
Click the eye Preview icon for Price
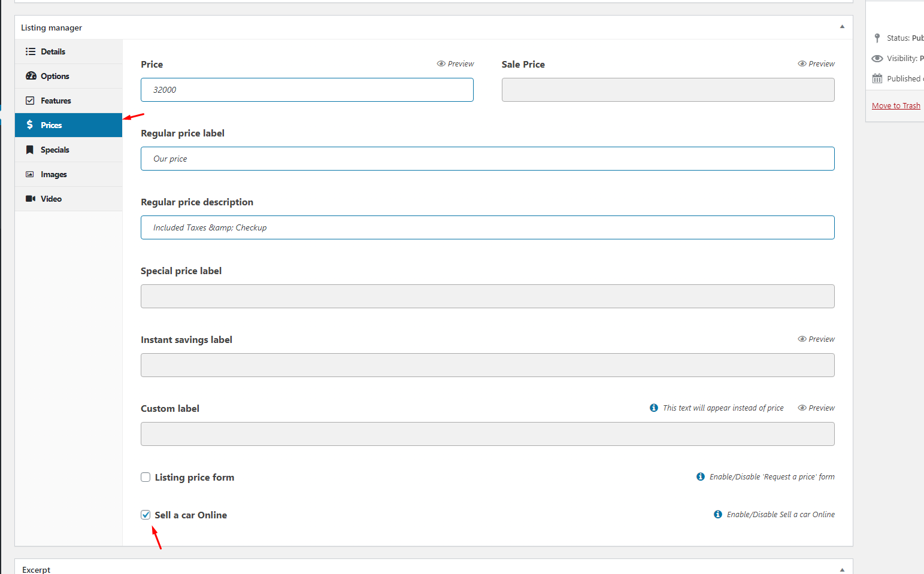click(x=441, y=63)
